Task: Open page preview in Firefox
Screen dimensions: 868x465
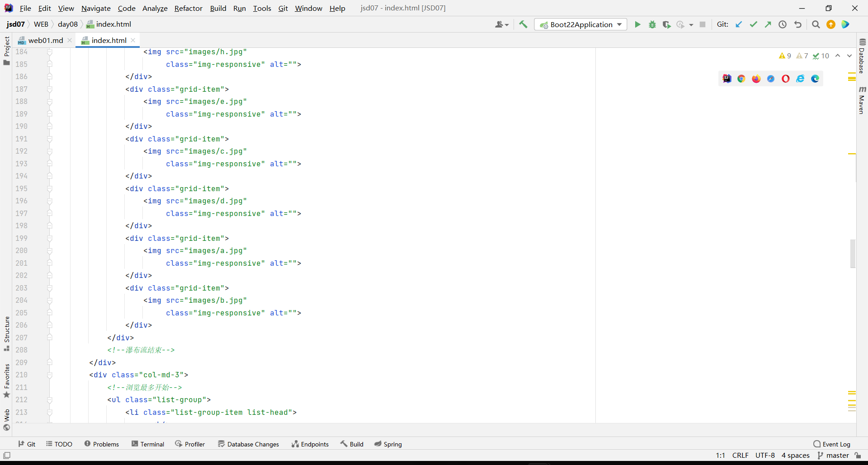Action: coord(756,79)
